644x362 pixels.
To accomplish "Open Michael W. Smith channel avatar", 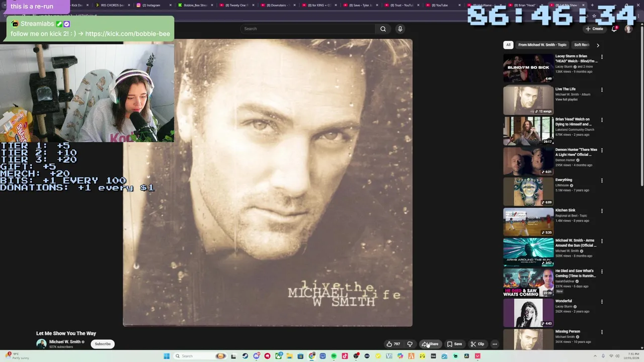I will point(41,344).
